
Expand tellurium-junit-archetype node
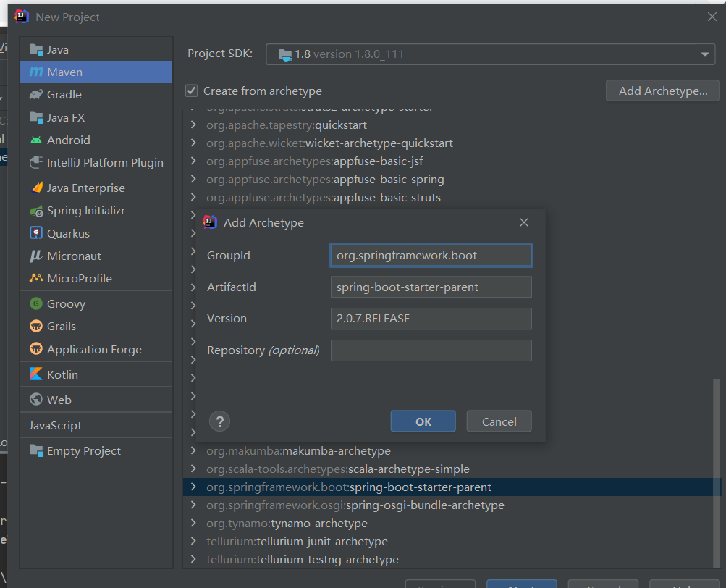click(193, 541)
